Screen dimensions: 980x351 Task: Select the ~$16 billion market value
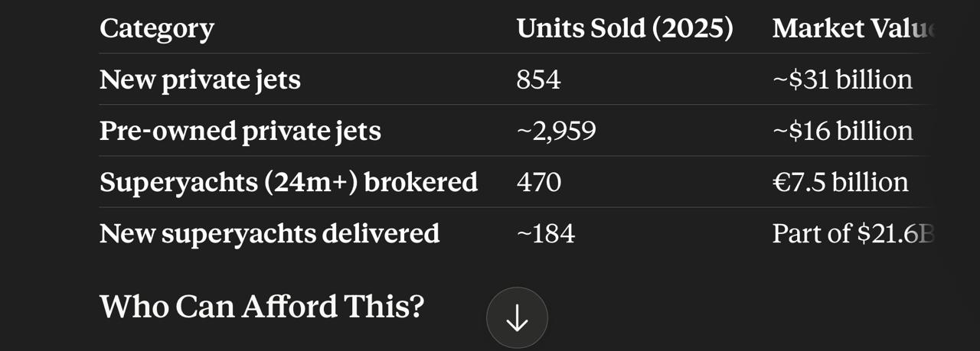[842, 131]
